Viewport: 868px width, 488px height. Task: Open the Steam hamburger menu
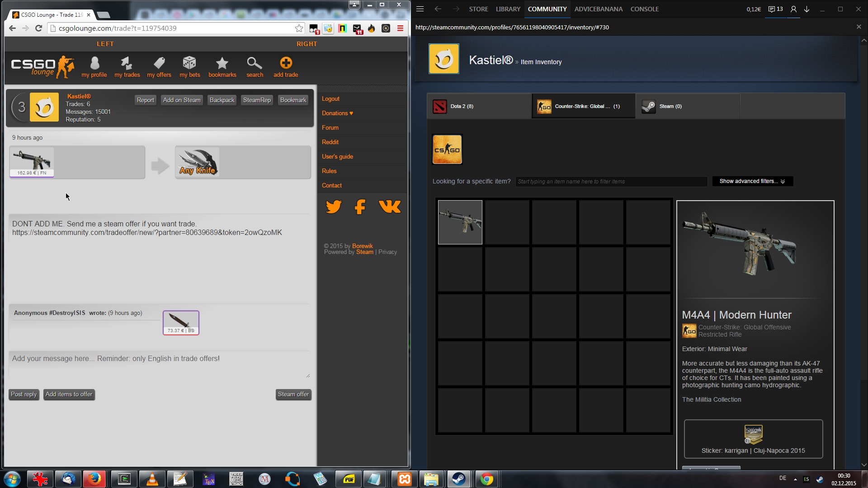point(420,9)
